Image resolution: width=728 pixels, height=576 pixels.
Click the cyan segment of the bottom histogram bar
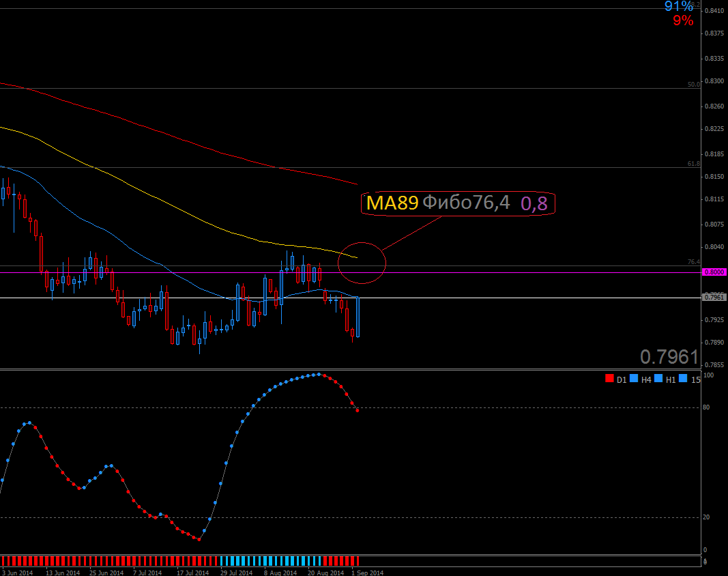(271, 561)
